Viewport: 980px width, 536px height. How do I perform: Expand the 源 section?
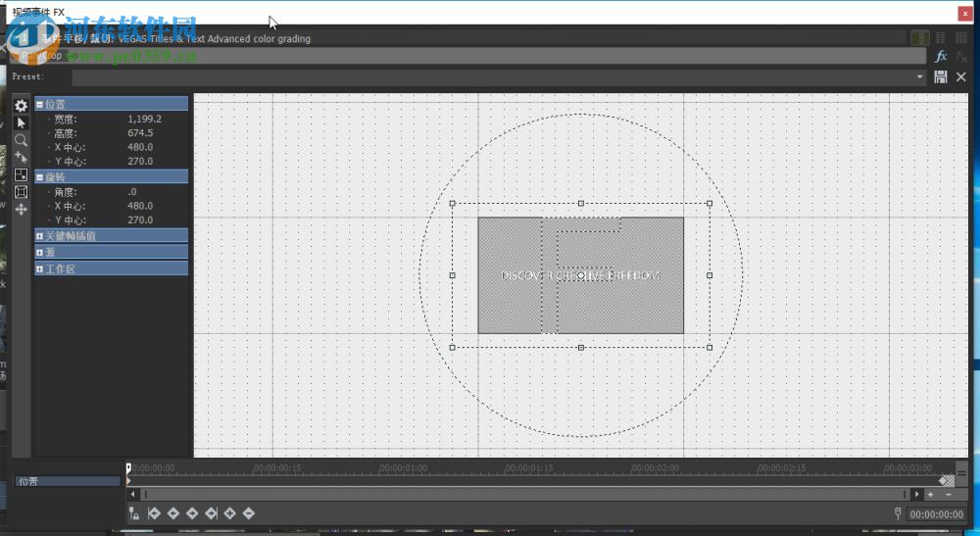(39, 253)
